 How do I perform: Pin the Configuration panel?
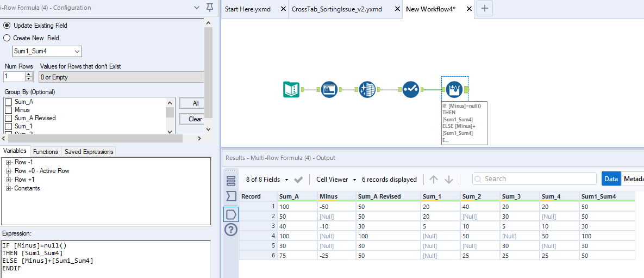pos(210,8)
